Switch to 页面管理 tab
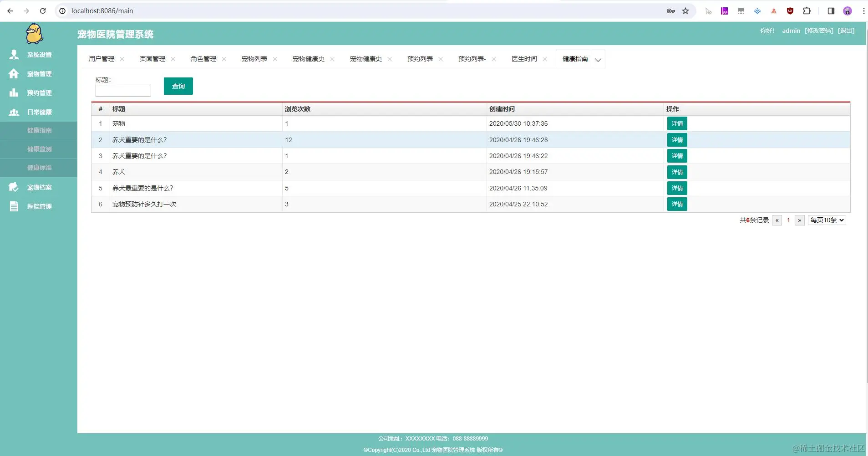Screen dimensions: 868x456 click(152, 59)
